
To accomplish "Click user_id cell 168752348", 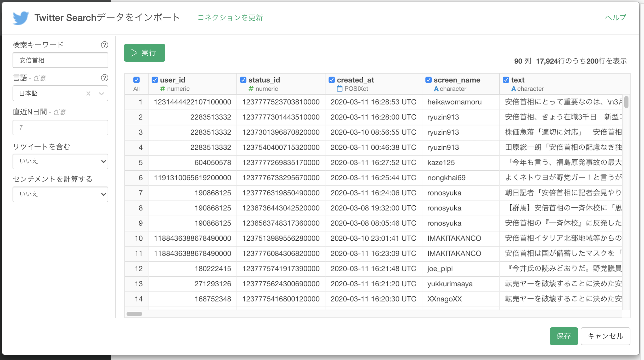I will pyautogui.click(x=193, y=299).
